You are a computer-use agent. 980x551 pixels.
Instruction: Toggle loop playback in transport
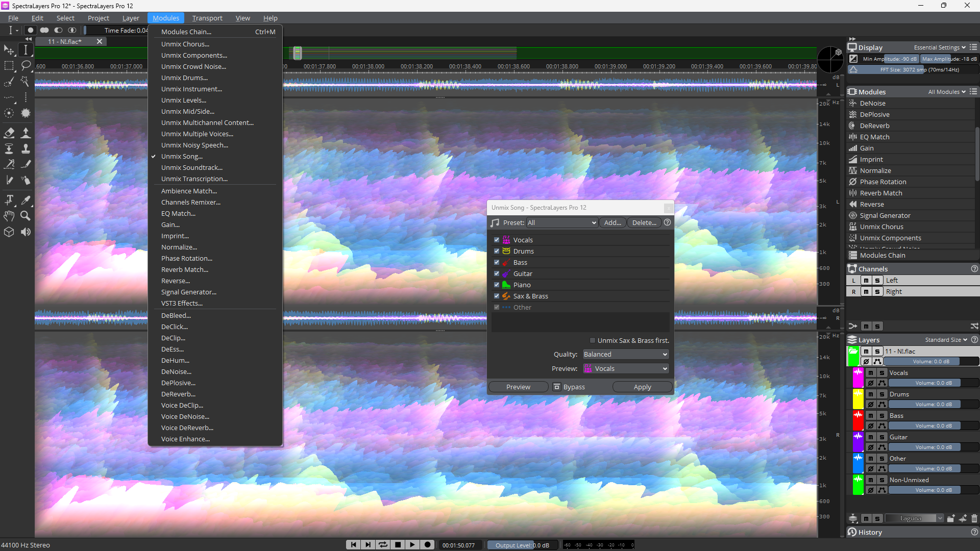coord(383,545)
